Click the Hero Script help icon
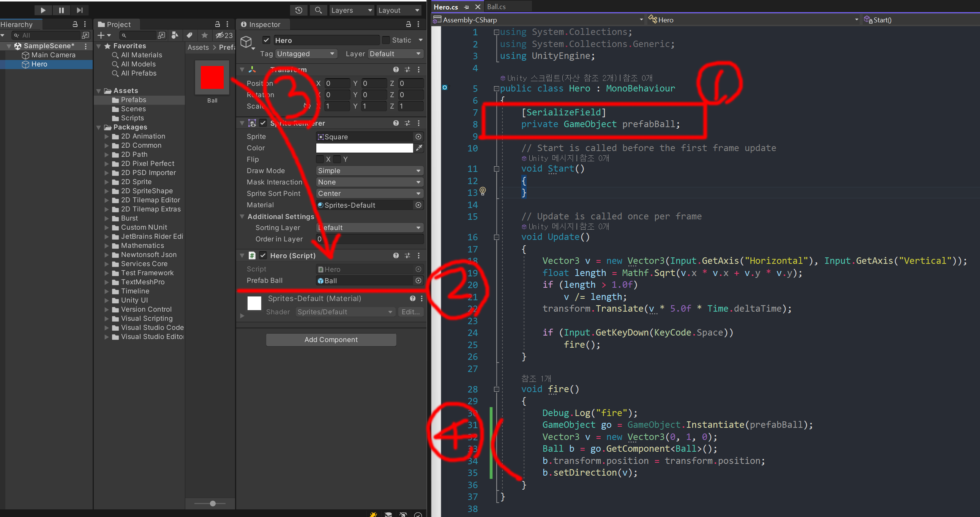980x517 pixels. (x=396, y=255)
